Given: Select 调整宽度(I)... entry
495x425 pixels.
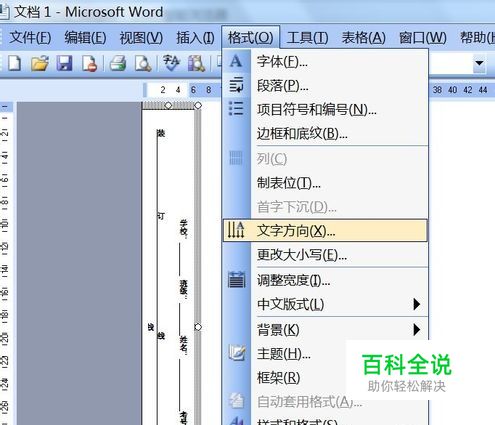Looking at the screenshot, I should click(325, 280).
